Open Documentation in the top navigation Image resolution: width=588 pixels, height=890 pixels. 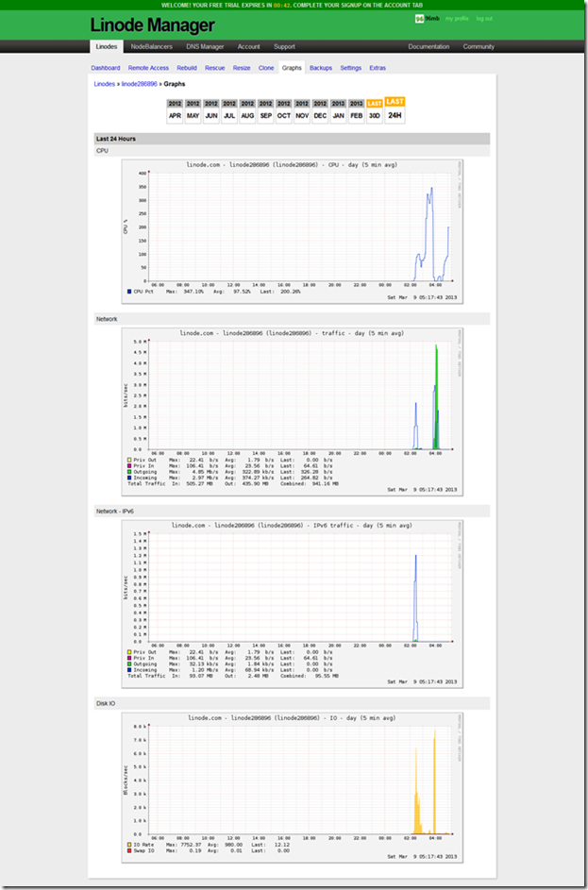pyautogui.click(x=428, y=46)
